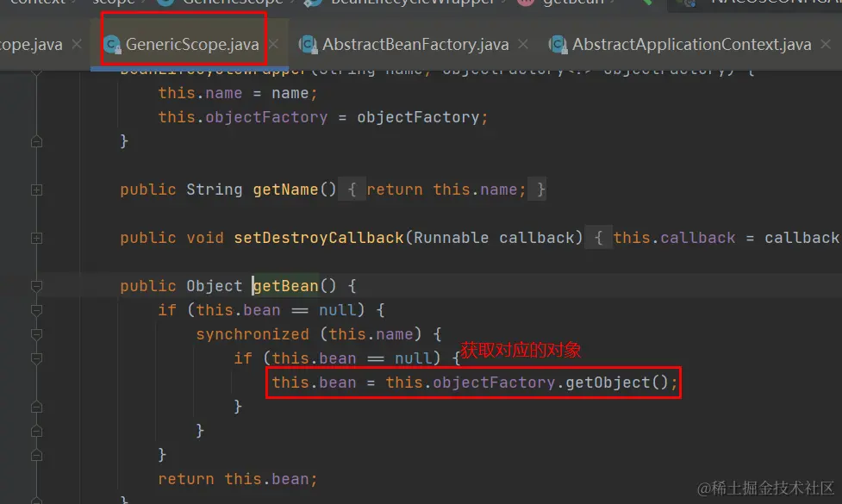Screen dimensions: 842x504
Task: Click the getObject() call
Action: click(x=616, y=383)
